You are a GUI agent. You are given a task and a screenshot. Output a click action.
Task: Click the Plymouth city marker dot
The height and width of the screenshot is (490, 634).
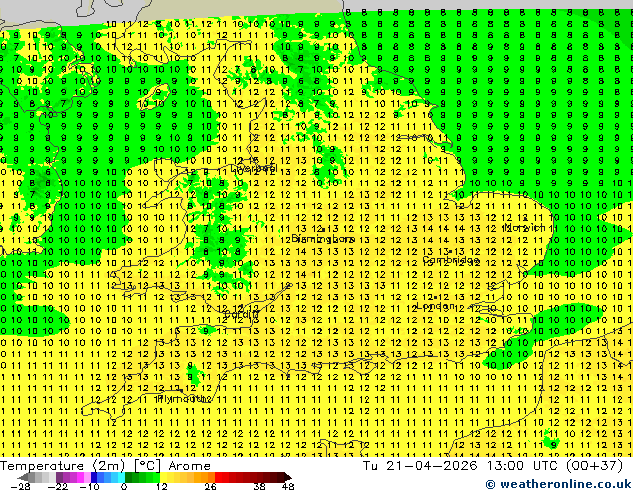click(182, 391)
